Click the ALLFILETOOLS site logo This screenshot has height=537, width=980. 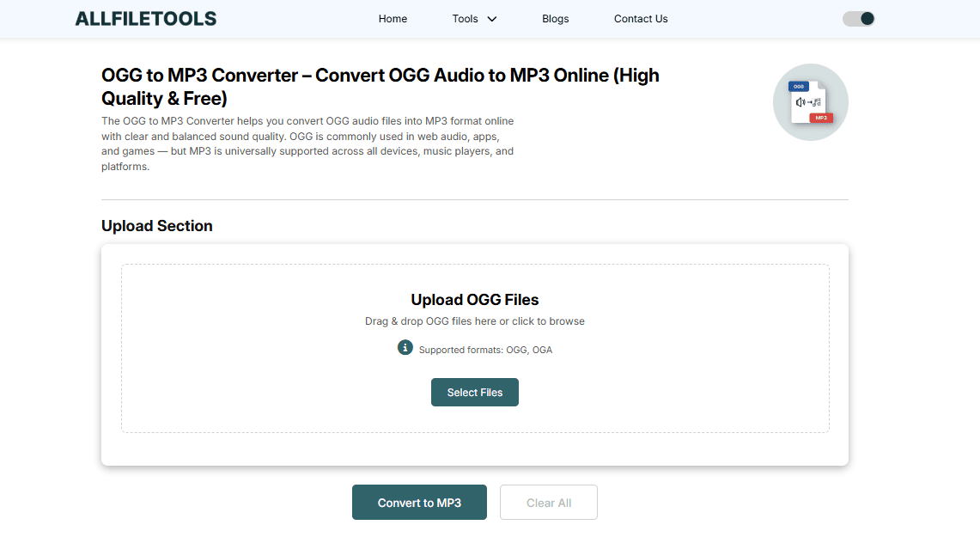[145, 19]
